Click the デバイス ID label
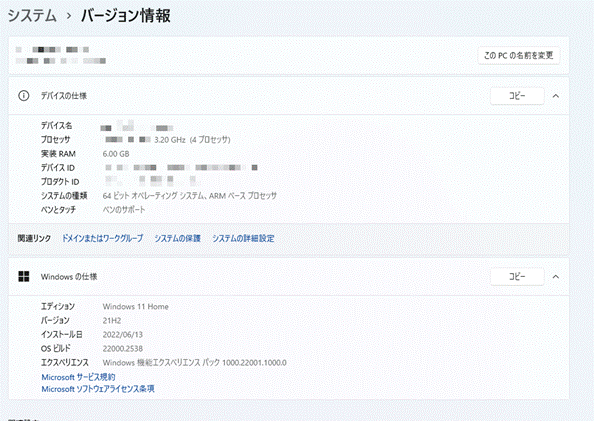The width and height of the screenshot is (594, 421). (x=58, y=167)
